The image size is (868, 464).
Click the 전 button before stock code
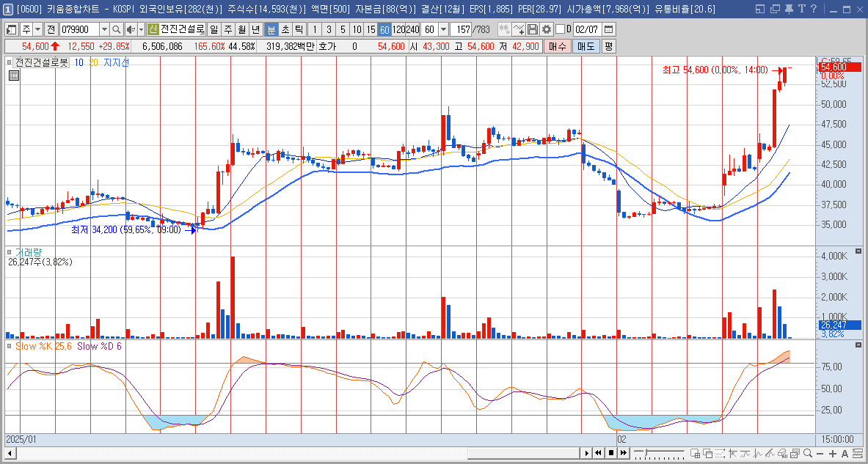(51, 29)
